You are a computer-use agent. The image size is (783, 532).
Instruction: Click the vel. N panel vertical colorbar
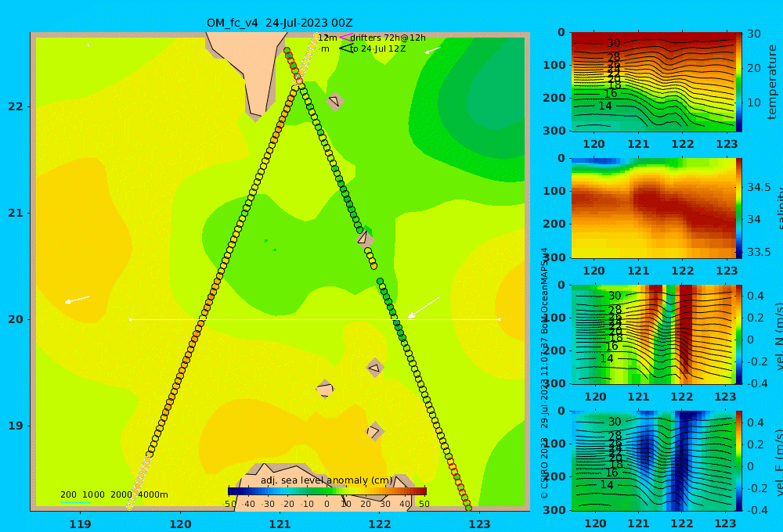tap(738, 334)
